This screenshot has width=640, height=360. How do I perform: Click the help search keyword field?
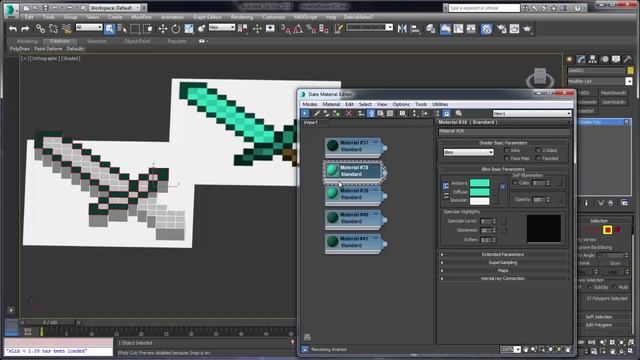coord(484,8)
